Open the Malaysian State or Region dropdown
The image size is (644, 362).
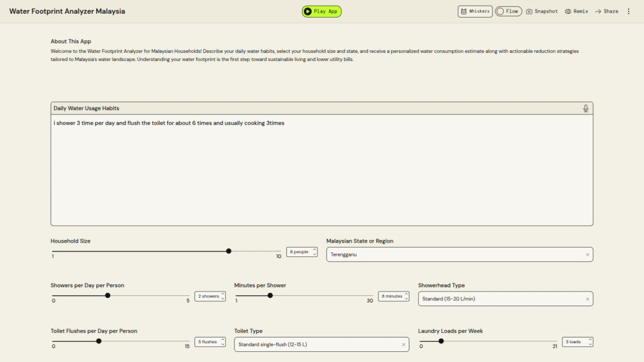coord(453,255)
